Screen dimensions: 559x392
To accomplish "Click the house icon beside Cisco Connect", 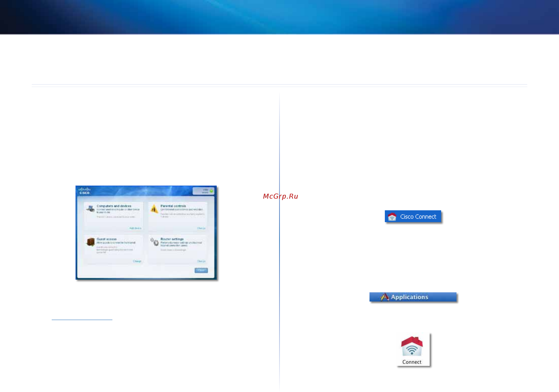I will (392, 216).
